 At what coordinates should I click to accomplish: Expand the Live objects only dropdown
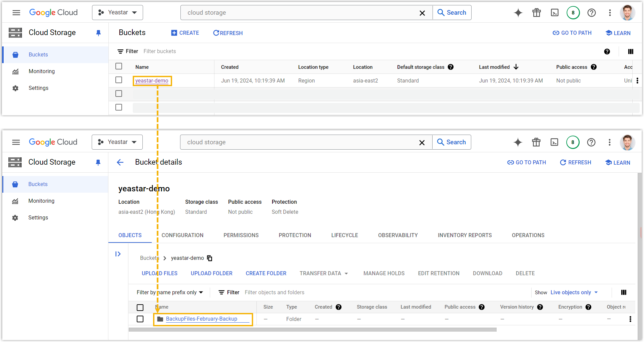tap(574, 293)
